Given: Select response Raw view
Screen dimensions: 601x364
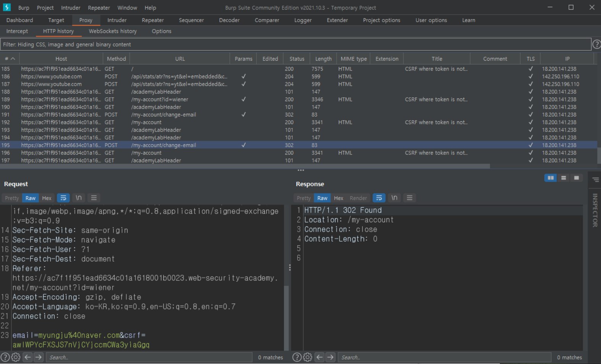Looking at the screenshot, I should coord(322,198).
